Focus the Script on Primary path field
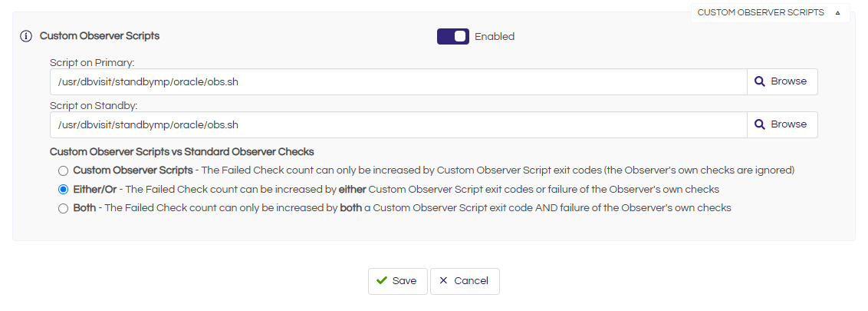The height and width of the screenshot is (311, 868). (x=399, y=81)
